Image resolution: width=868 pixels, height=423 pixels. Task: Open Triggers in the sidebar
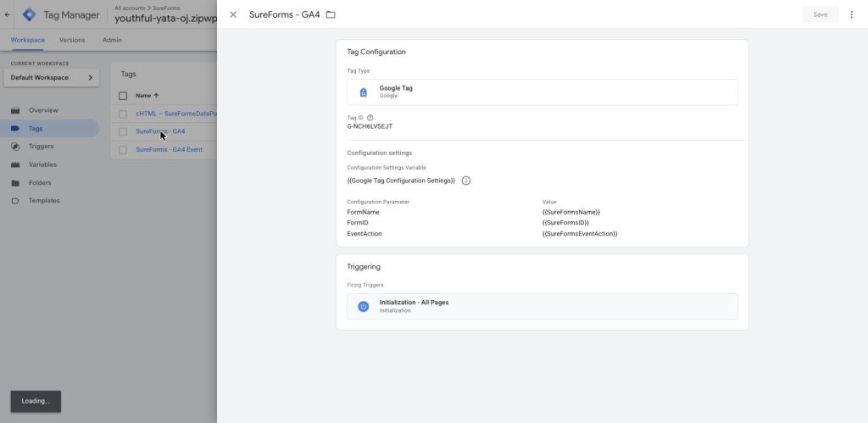click(x=41, y=146)
